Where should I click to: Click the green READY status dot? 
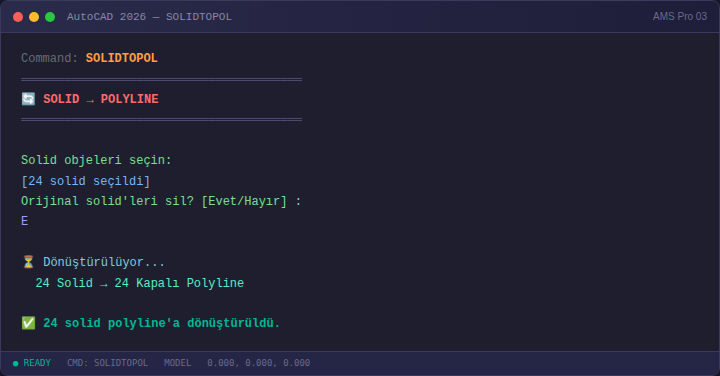(x=16, y=364)
